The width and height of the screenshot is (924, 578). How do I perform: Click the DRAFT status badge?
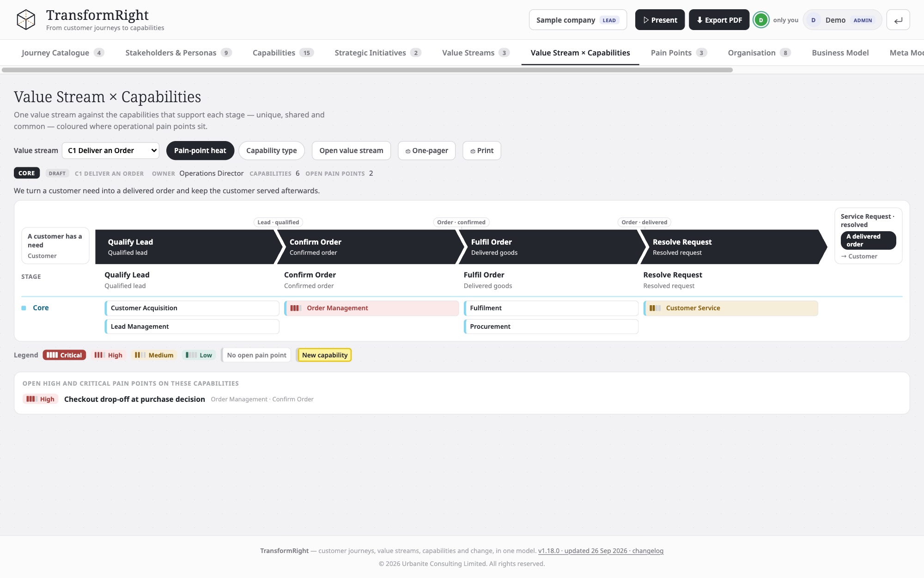pyautogui.click(x=57, y=173)
